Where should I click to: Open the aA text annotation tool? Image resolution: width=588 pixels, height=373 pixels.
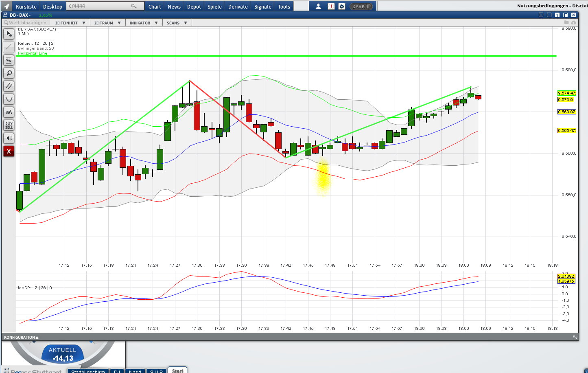[9, 112]
